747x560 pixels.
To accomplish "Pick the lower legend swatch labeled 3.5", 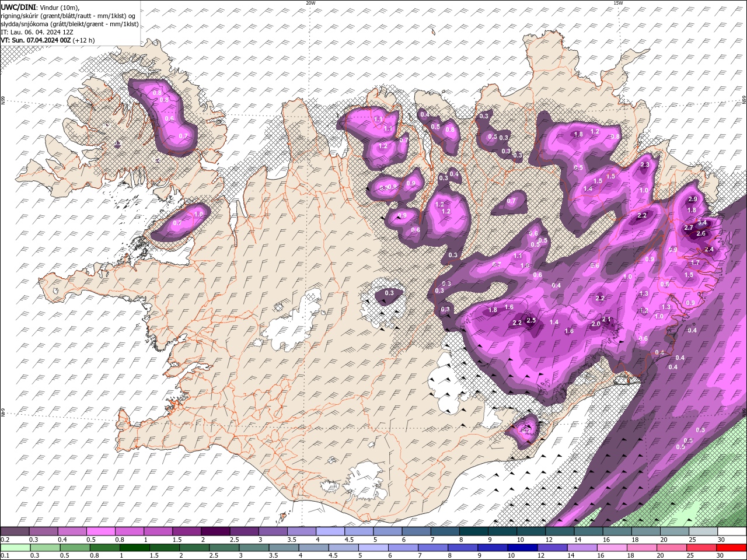I will point(284,548).
